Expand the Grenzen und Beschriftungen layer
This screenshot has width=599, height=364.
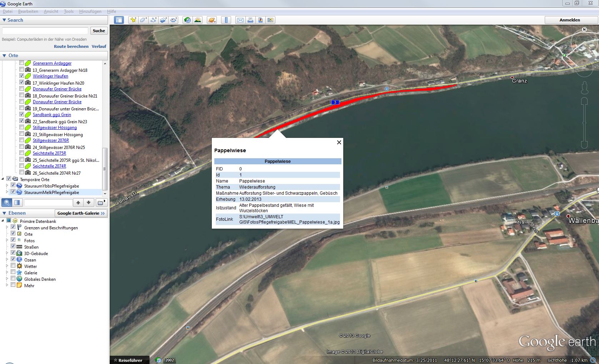click(x=7, y=227)
